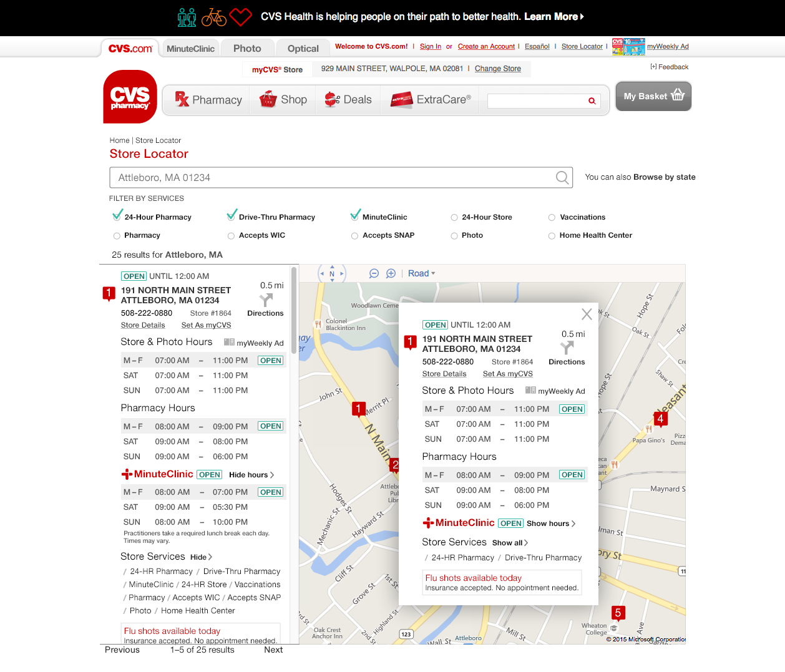The height and width of the screenshot is (672, 785).
Task: Enable the Accepts SNAP filter
Action: [x=354, y=236]
